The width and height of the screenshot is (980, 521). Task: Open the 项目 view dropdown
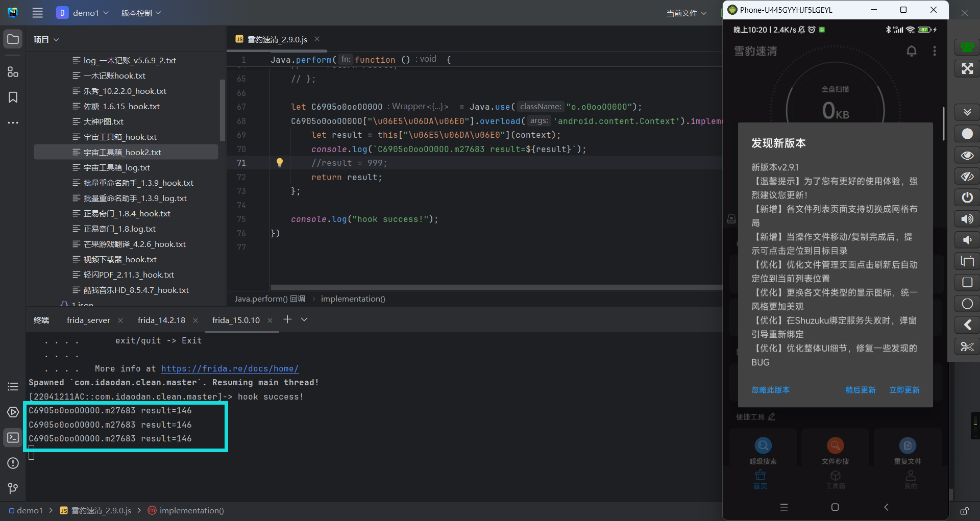[46, 39]
